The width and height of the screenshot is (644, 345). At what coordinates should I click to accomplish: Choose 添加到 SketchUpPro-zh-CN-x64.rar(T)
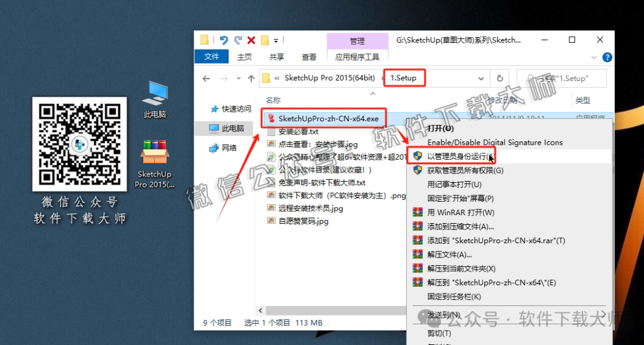tap(496, 241)
